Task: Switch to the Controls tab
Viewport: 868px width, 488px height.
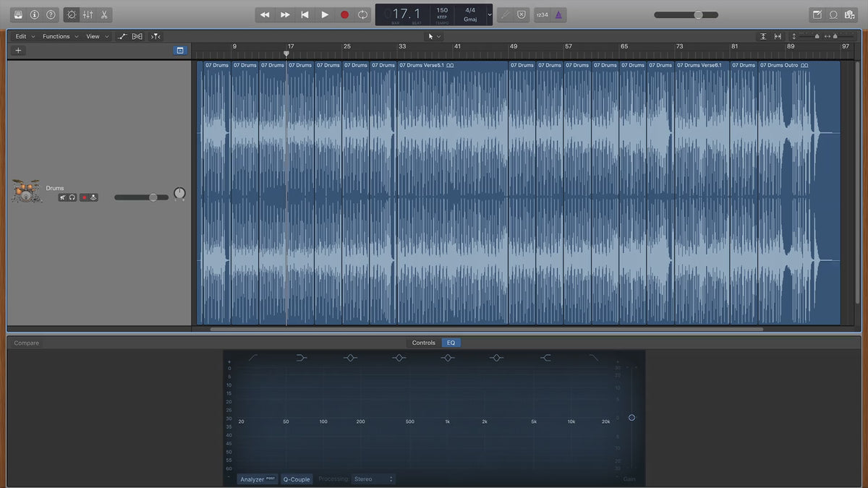Action: click(x=423, y=343)
